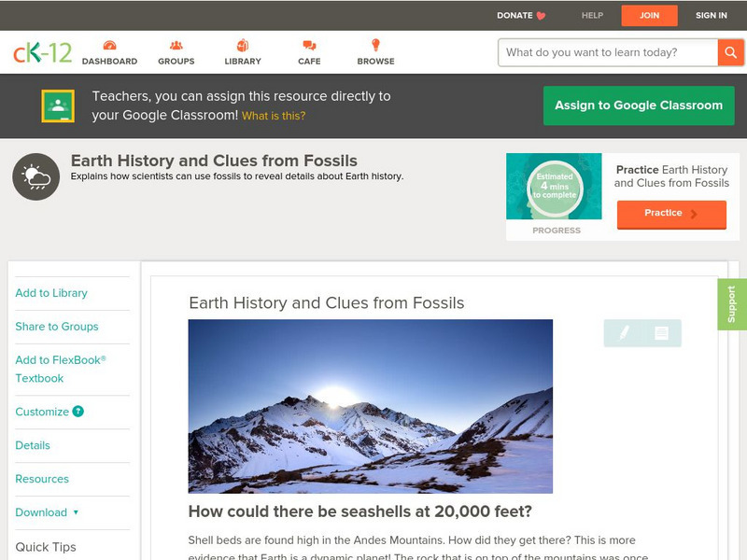Open the Library backpack icon

(243, 45)
